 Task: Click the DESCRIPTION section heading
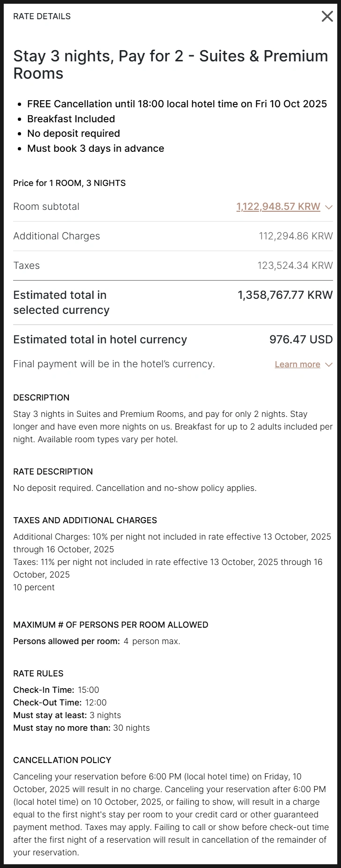(x=41, y=398)
